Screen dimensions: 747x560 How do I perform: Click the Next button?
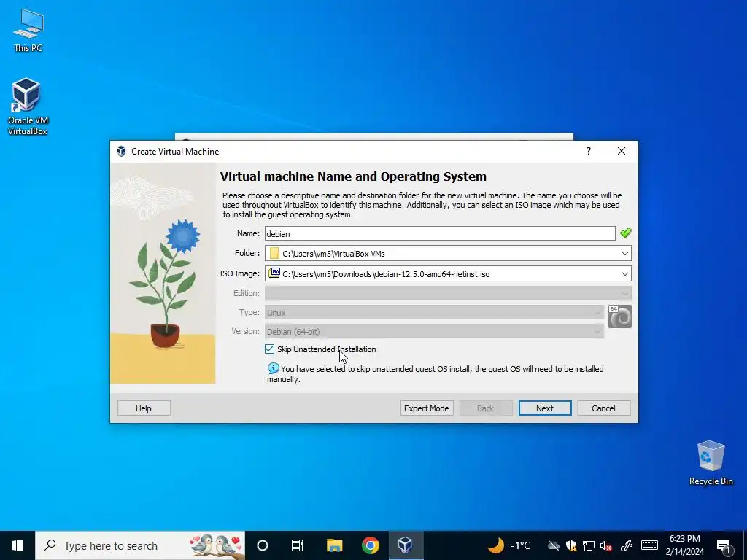pos(545,408)
